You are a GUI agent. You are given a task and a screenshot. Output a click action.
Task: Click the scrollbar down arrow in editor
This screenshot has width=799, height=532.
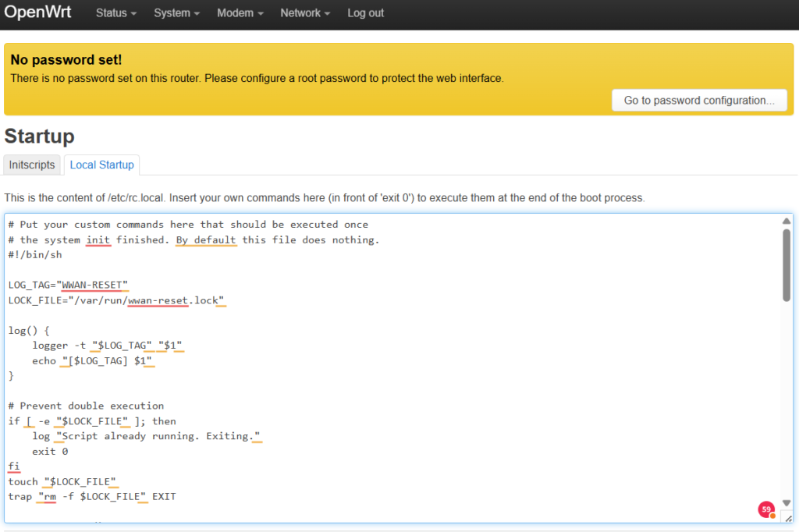pos(787,502)
